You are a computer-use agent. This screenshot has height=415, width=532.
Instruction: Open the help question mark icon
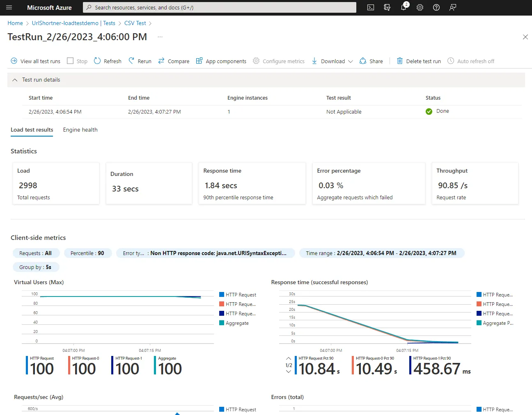point(436,7)
